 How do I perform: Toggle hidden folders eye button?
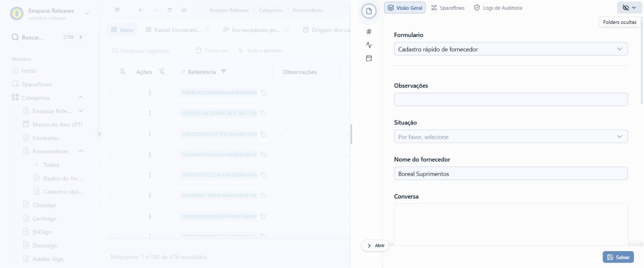(x=629, y=8)
